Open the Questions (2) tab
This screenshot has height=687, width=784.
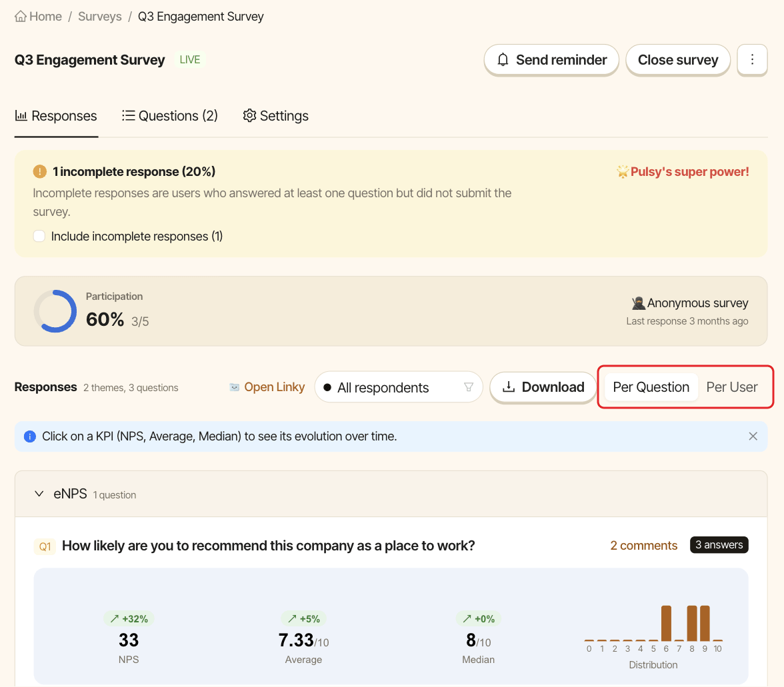[x=170, y=116]
